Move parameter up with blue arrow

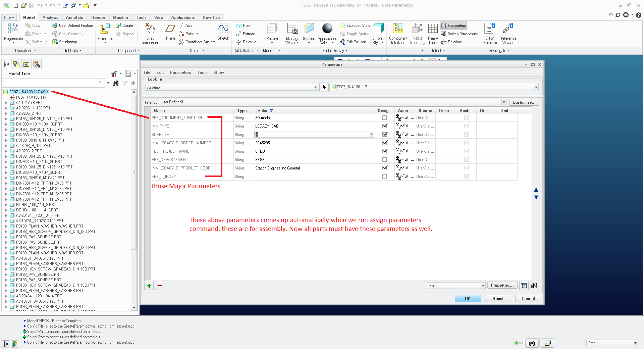[x=536, y=190]
